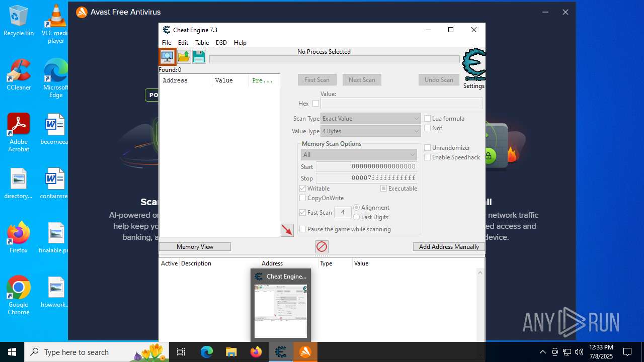Open File Explorer from the taskbar
The image size is (644, 362).
point(231,352)
